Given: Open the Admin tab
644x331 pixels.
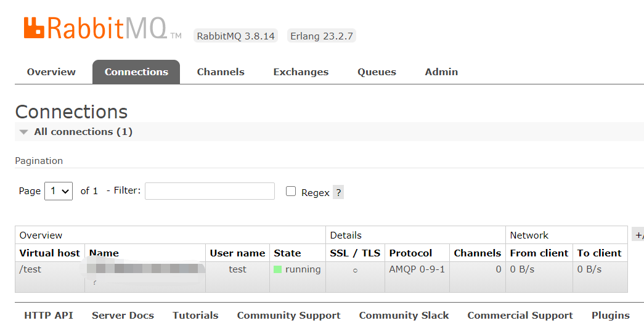Looking at the screenshot, I should [441, 72].
